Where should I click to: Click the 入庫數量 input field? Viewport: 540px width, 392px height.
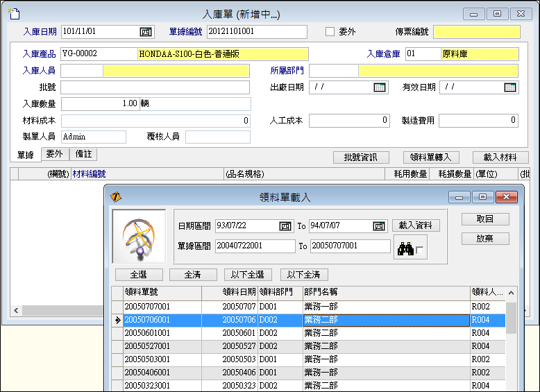tap(100, 104)
